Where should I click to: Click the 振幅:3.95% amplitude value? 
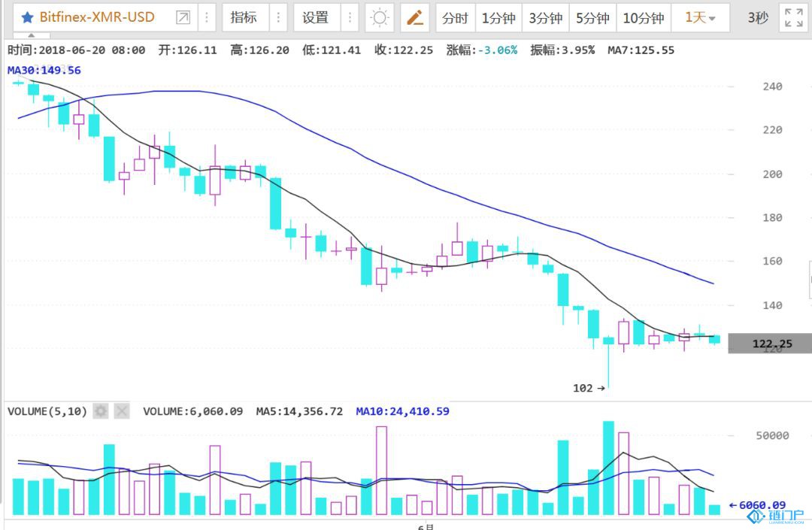click(562, 50)
